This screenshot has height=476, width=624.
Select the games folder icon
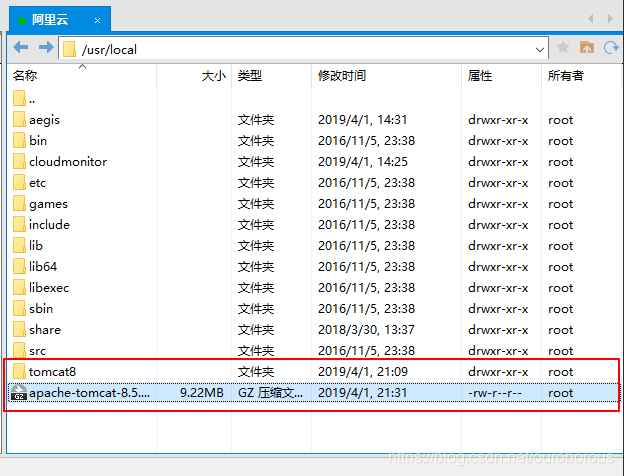pos(19,203)
